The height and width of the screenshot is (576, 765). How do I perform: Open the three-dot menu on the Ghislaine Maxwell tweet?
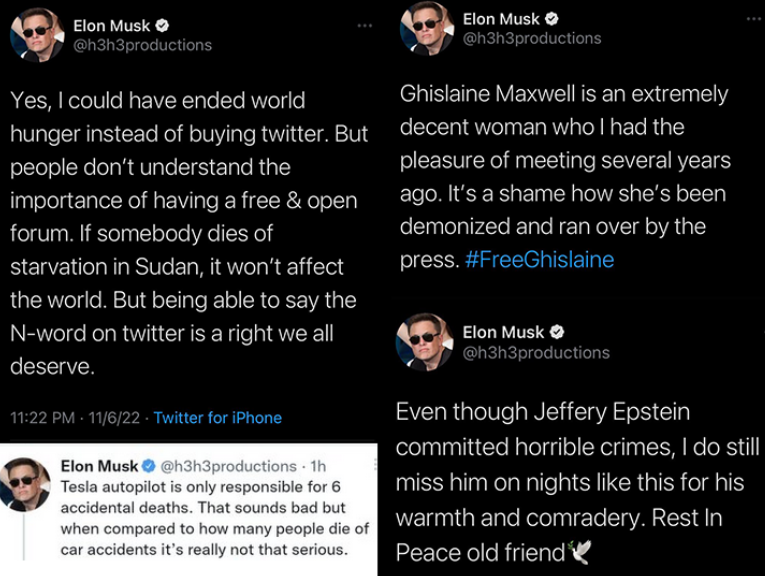point(754,19)
